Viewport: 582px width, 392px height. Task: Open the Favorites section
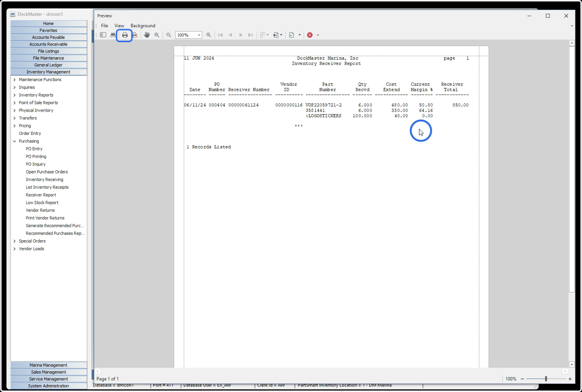point(48,30)
